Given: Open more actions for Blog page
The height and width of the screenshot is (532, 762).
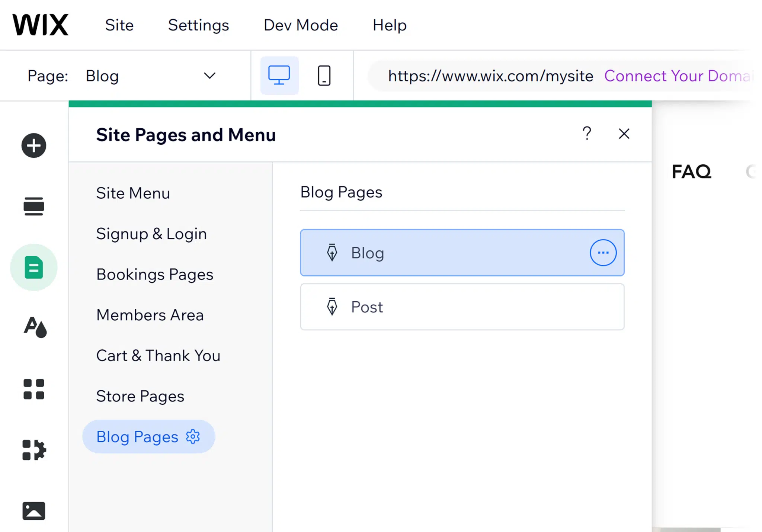Looking at the screenshot, I should coord(603,253).
